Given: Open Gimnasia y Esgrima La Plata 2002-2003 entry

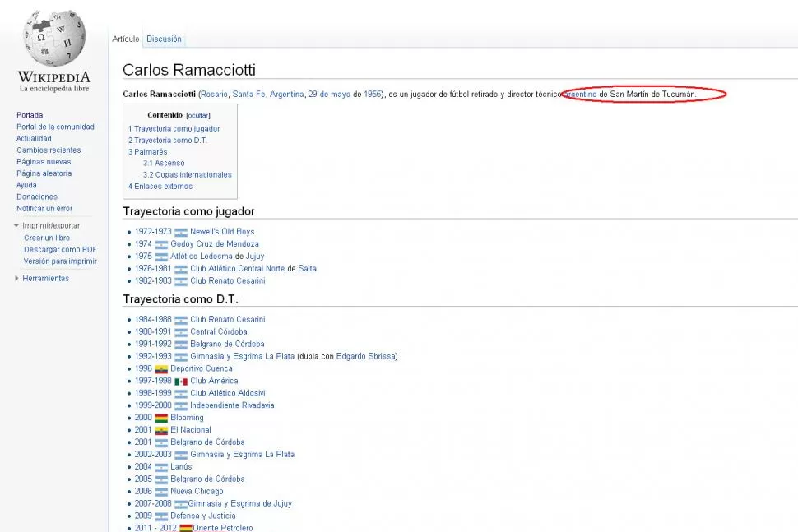Looking at the screenshot, I should pyautogui.click(x=242, y=454).
